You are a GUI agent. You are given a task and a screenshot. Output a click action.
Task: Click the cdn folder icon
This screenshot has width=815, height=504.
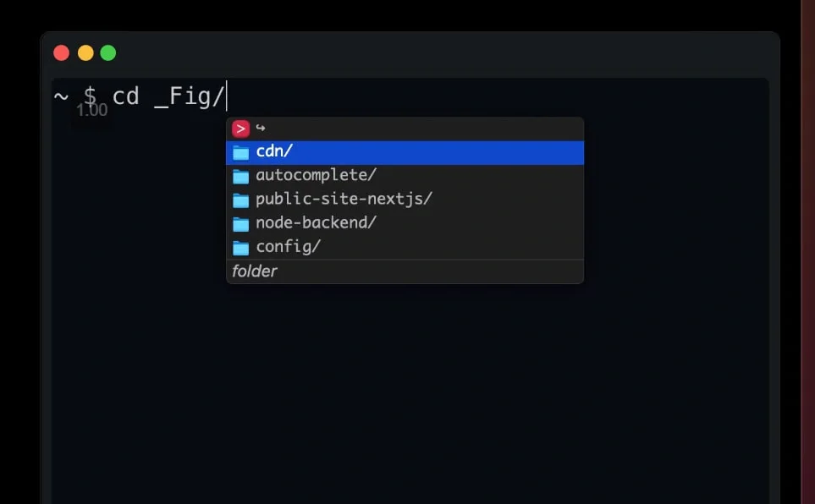click(x=241, y=153)
